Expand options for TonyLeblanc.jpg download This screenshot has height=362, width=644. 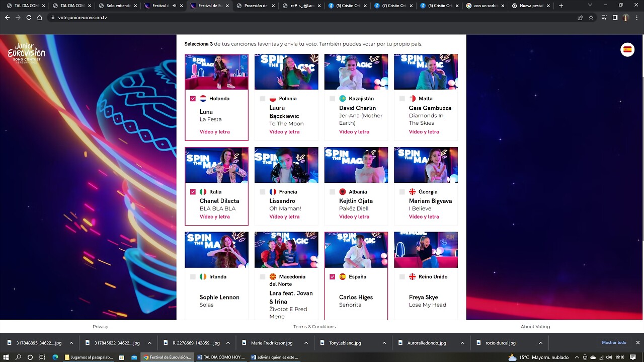click(x=384, y=343)
